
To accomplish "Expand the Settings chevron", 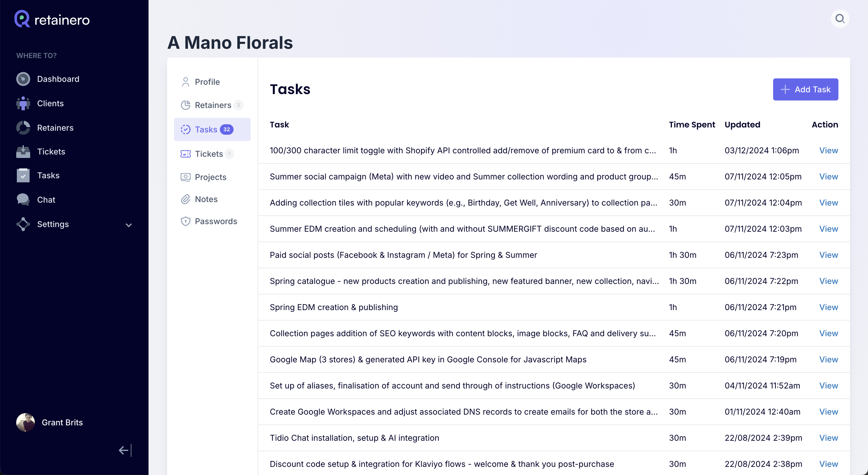I will [x=129, y=225].
